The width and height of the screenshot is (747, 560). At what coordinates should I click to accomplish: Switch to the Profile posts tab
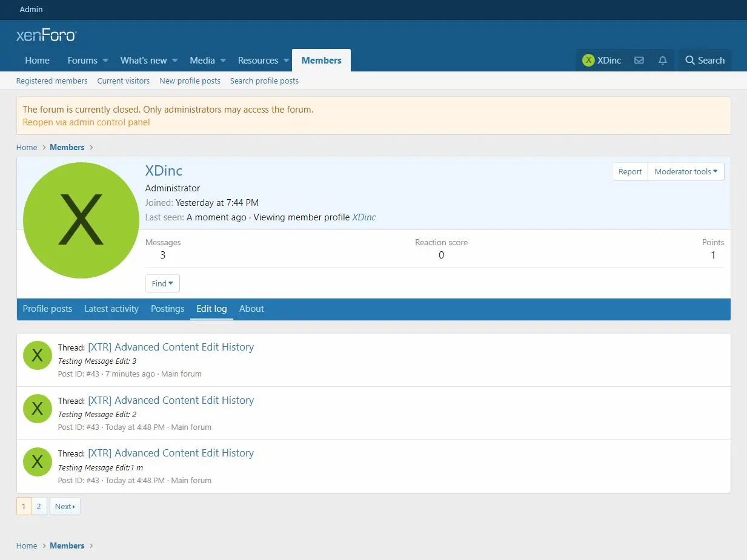[x=47, y=309]
